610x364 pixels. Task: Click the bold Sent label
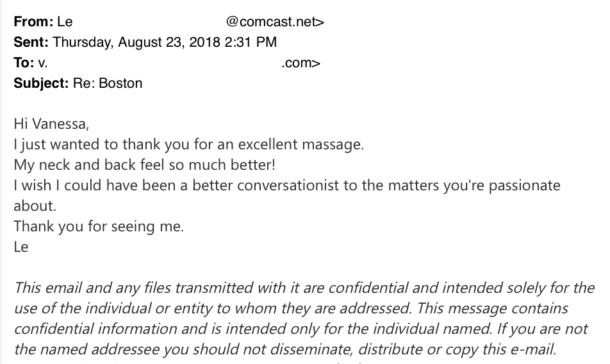click(31, 42)
